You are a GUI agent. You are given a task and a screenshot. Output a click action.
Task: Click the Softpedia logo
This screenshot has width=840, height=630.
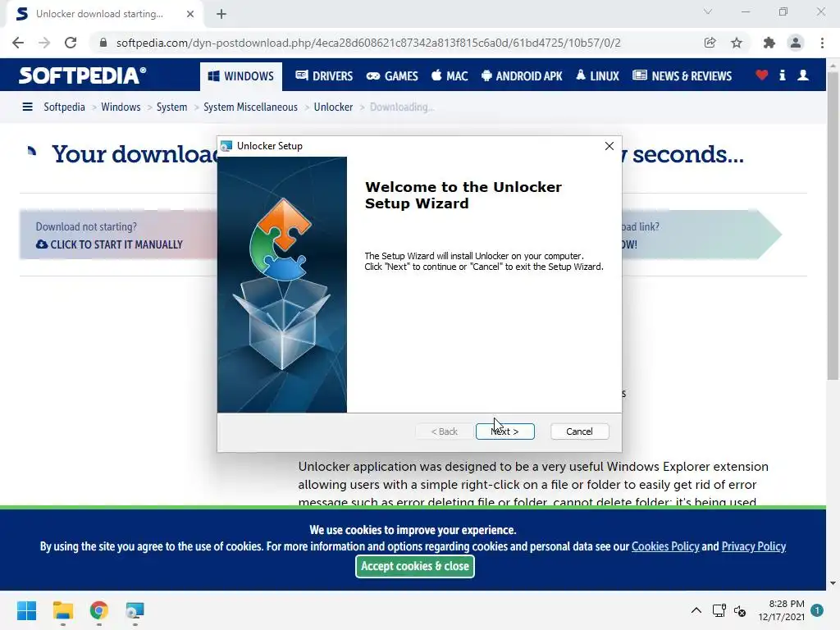[82, 75]
